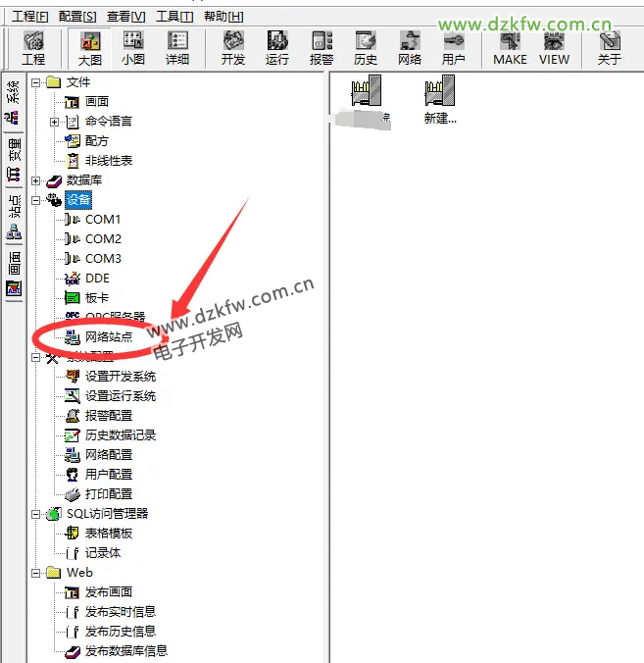The height and width of the screenshot is (663, 644).
Task: Switch to 小图 small icon view
Action: pos(133,47)
